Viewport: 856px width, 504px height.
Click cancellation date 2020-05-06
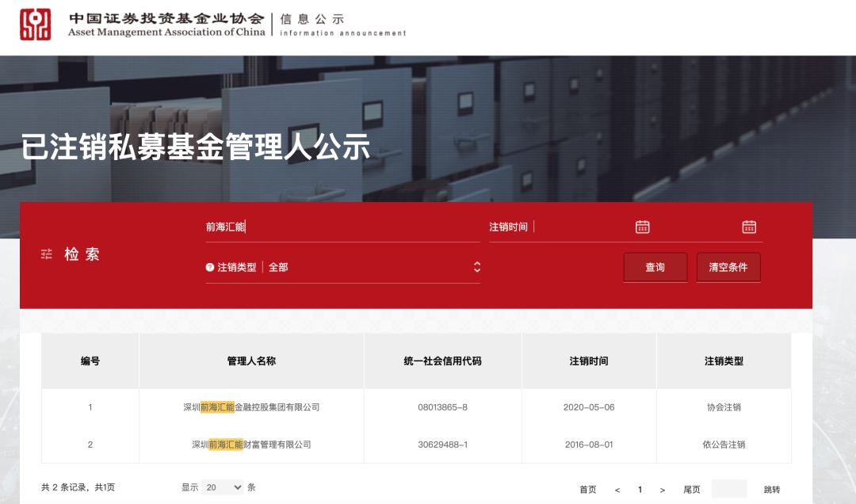pyautogui.click(x=589, y=407)
